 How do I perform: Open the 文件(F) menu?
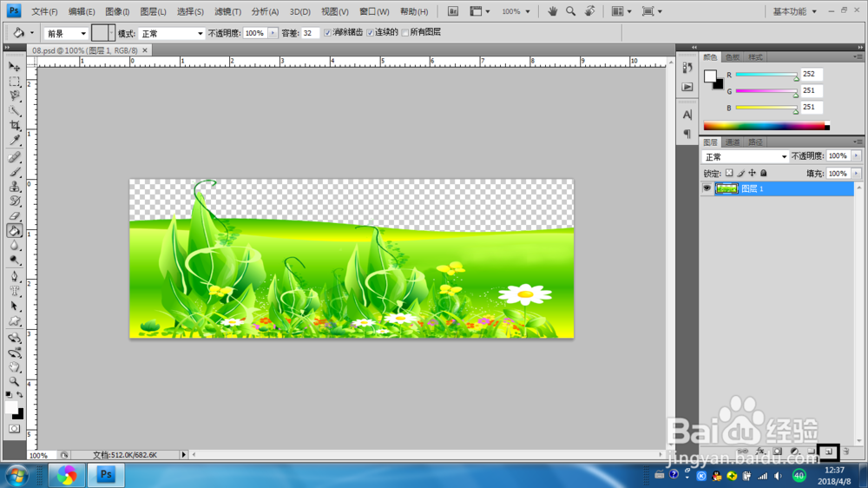(x=45, y=11)
